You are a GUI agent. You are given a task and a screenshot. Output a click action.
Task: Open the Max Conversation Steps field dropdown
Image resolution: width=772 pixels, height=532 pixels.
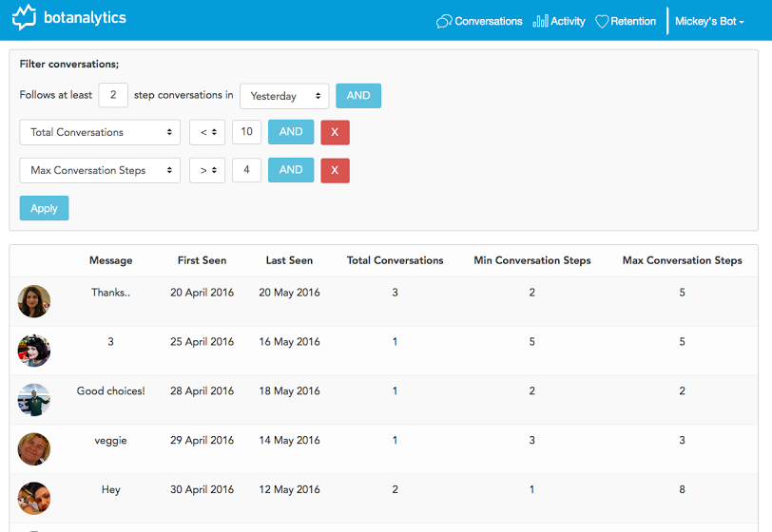(100, 170)
